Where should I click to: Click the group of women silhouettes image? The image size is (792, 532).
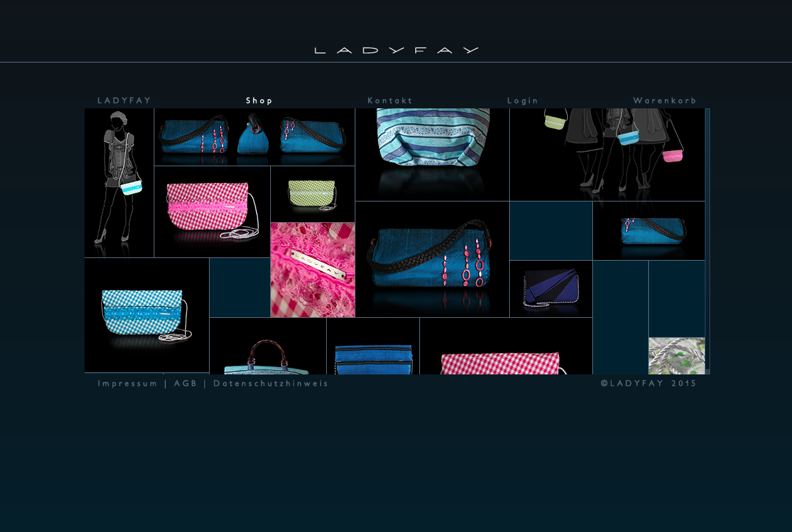click(607, 154)
